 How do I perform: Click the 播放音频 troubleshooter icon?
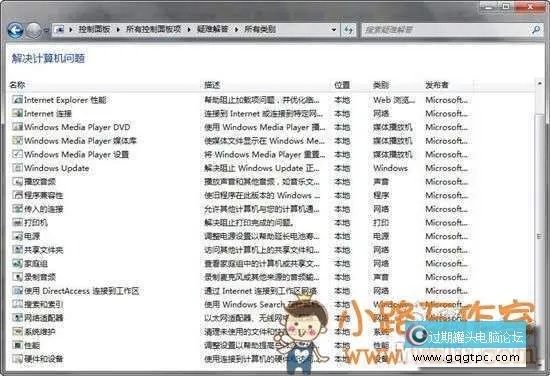pyautogui.click(x=17, y=182)
